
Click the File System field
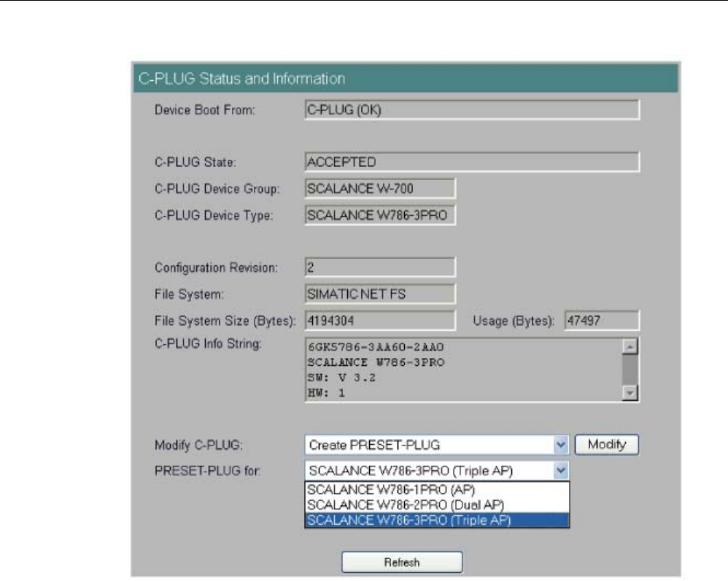coord(380,294)
